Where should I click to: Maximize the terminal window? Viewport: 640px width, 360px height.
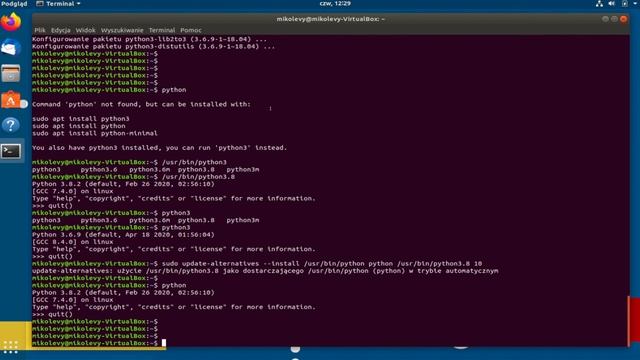(x=614, y=19)
